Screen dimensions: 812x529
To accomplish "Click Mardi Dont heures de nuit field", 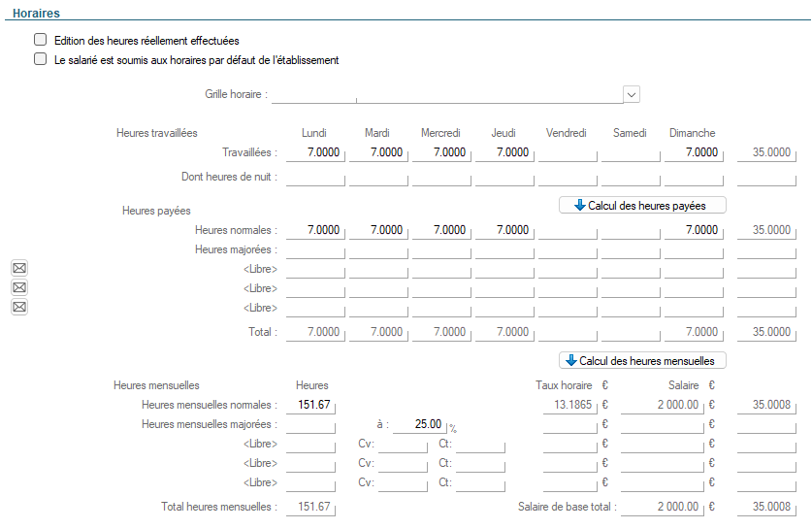I will point(378,177).
